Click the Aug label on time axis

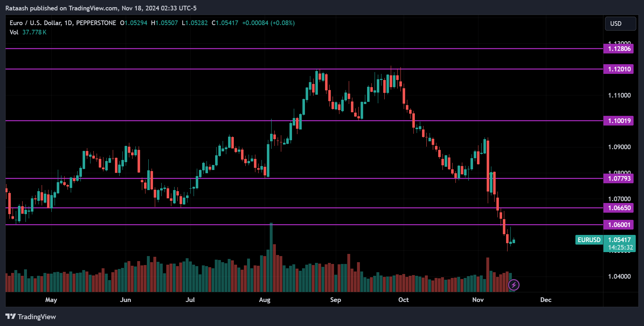click(x=265, y=300)
